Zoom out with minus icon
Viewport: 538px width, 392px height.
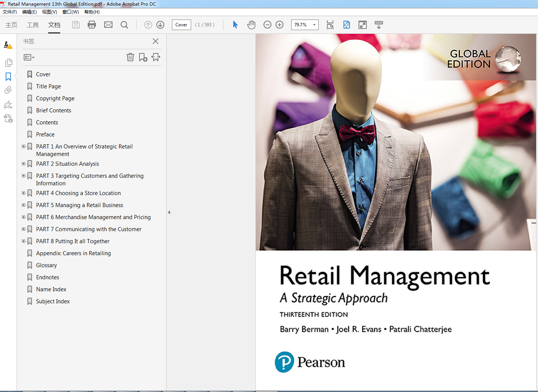coord(267,25)
